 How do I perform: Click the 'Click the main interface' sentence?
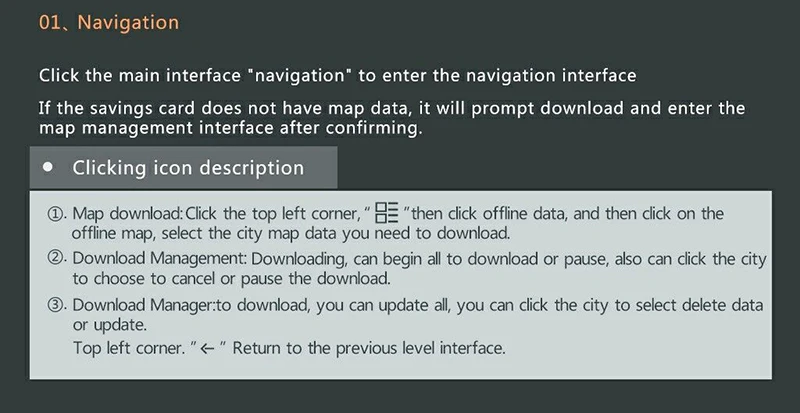pos(338,76)
